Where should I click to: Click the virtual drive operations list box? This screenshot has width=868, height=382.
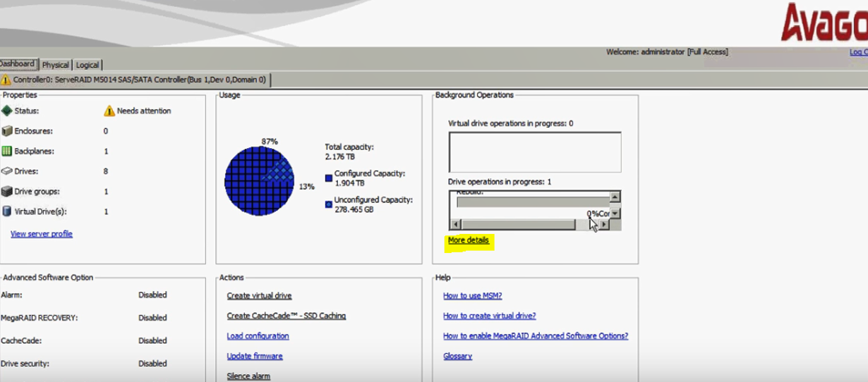coord(535,152)
